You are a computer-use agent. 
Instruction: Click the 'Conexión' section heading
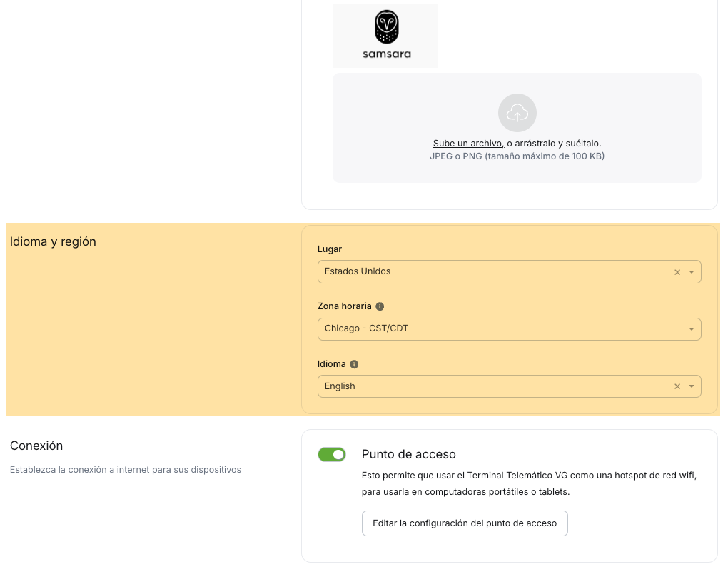(x=36, y=446)
